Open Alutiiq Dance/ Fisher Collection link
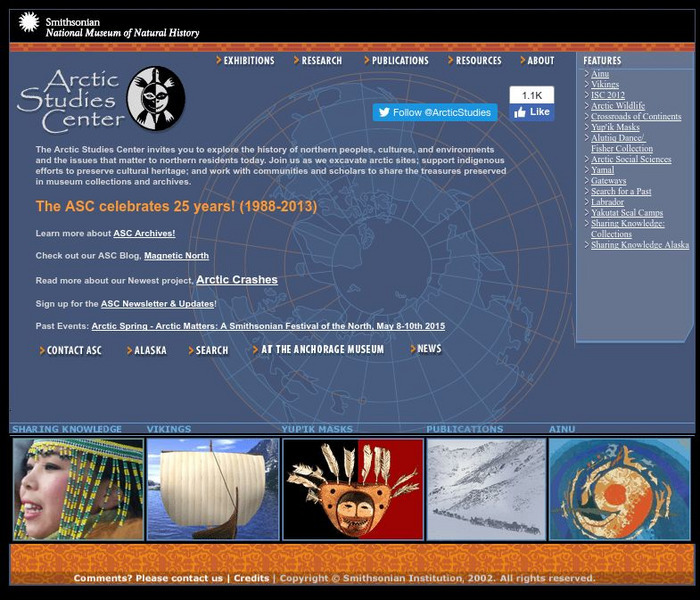Screen dimensions: 700x600 [x=622, y=143]
